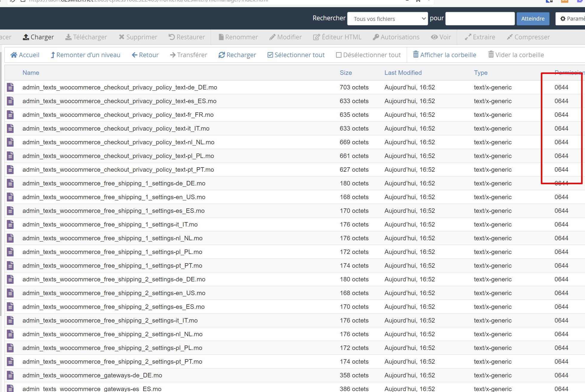Click Désélectionner tout
The width and height of the screenshot is (585, 392).
click(x=368, y=55)
